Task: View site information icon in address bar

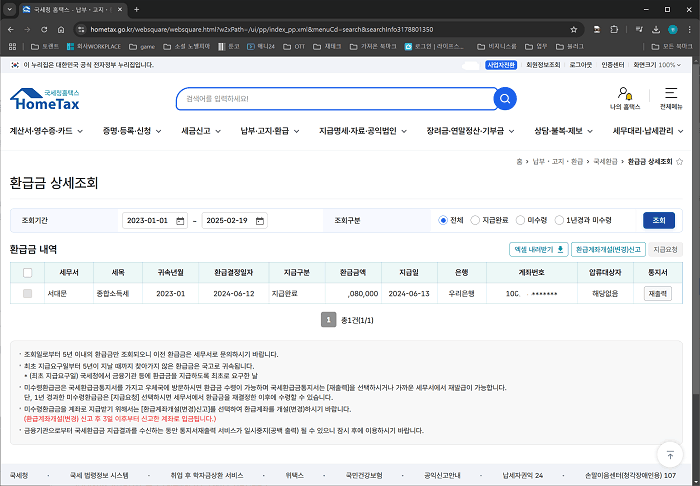Action: (x=81, y=29)
